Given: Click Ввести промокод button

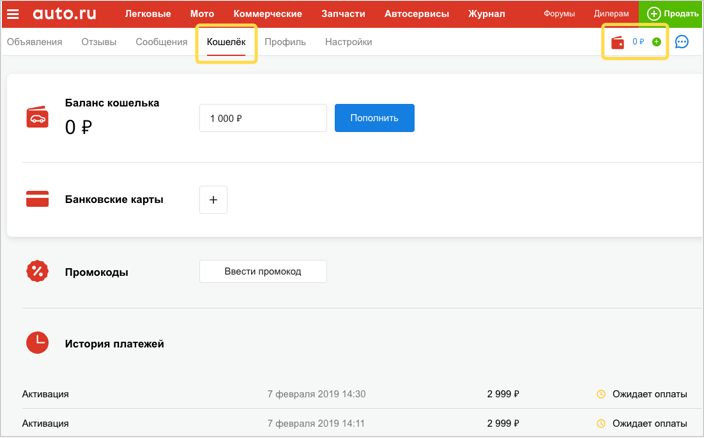Looking at the screenshot, I should click(x=263, y=271).
